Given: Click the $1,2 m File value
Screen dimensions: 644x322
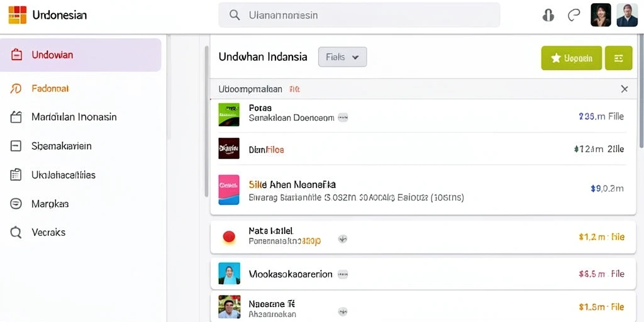Looking at the screenshot, I should coord(602,237).
